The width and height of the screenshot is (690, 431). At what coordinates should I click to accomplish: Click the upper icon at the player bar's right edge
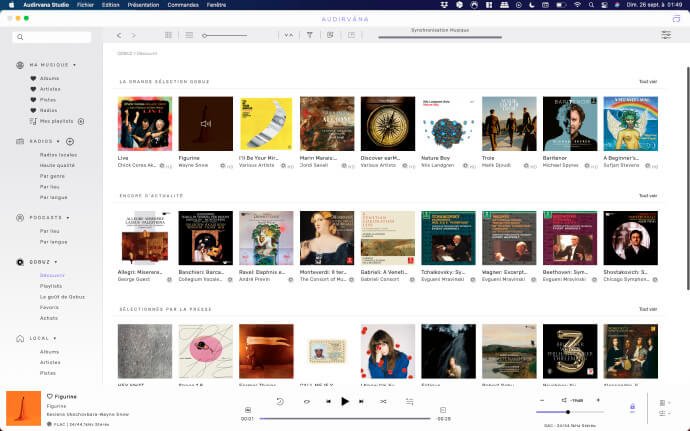[x=664, y=403]
